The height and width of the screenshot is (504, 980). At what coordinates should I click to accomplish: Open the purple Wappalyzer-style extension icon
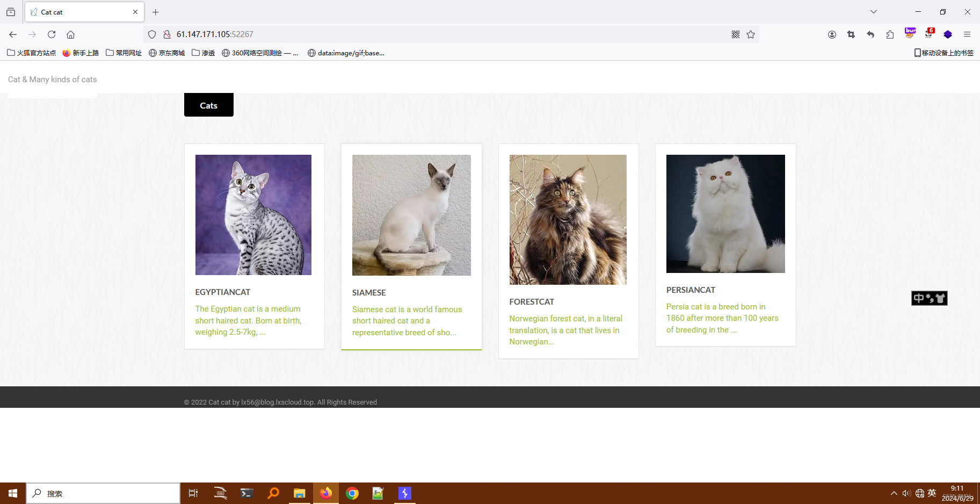click(947, 34)
